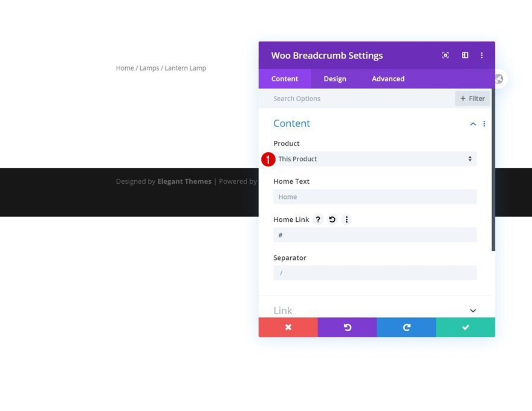Screen dimensions: 532x411
Task: Discard changes with the red X icon
Action: [x=287, y=327]
